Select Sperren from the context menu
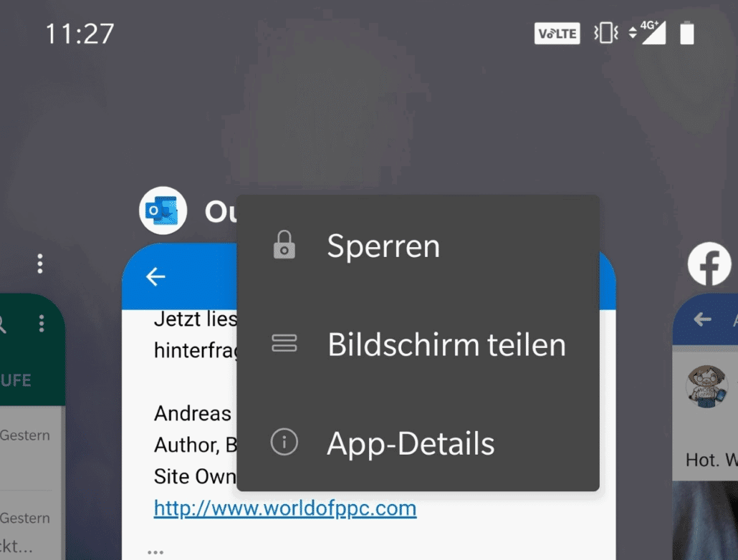 pos(418,246)
